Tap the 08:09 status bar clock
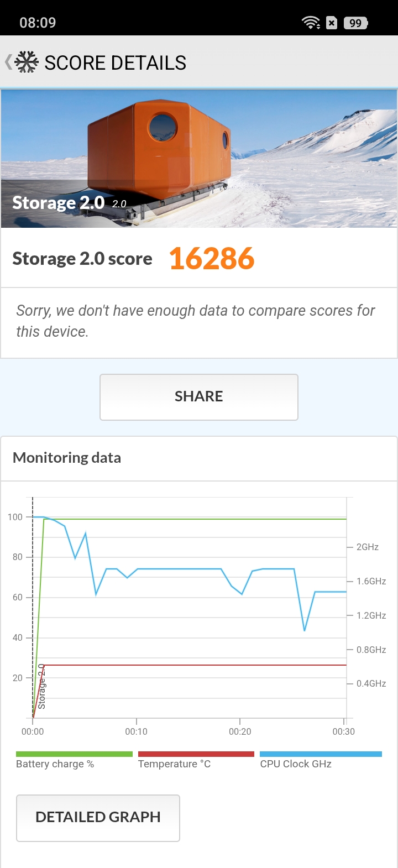Image resolution: width=398 pixels, height=868 pixels. (38, 23)
